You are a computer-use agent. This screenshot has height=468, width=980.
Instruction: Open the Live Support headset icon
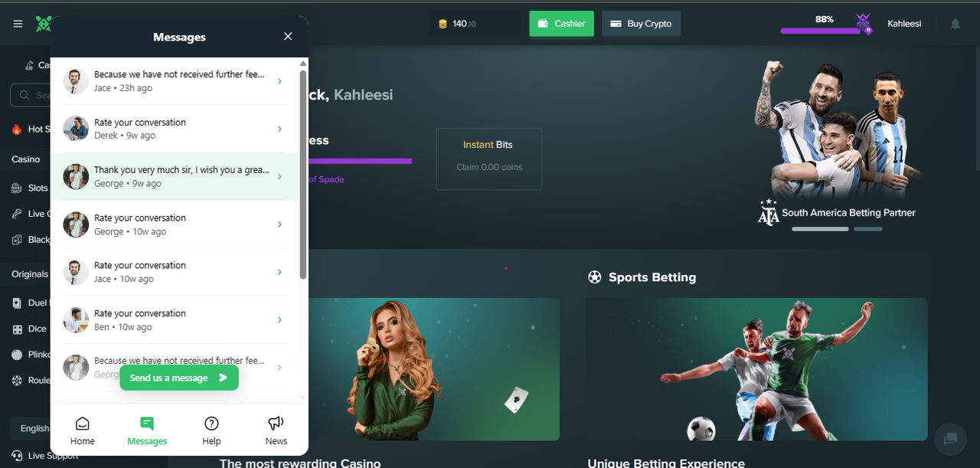point(17,456)
